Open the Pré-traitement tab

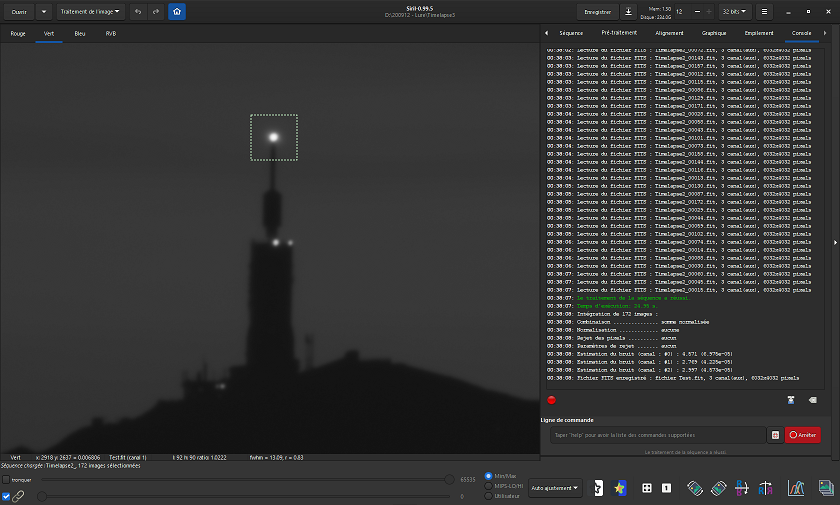click(x=619, y=33)
